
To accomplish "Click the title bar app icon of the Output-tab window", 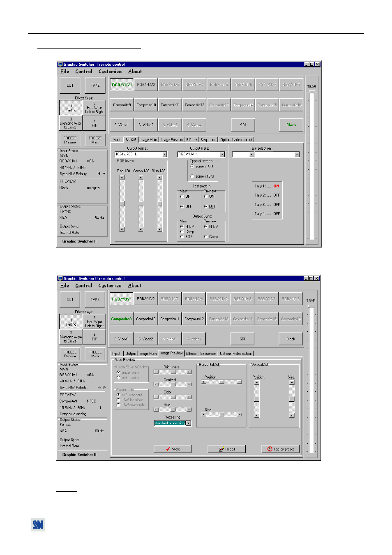I will (60, 64).
